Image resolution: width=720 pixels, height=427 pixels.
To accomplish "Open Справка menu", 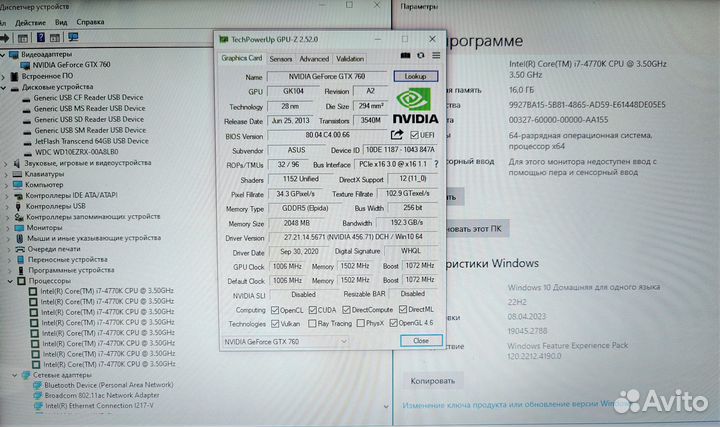I will [x=90, y=22].
